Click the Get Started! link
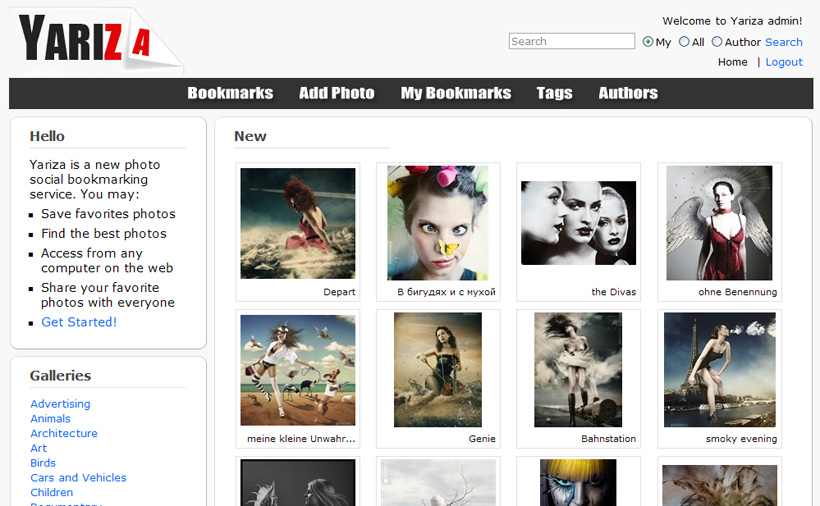 click(x=79, y=322)
